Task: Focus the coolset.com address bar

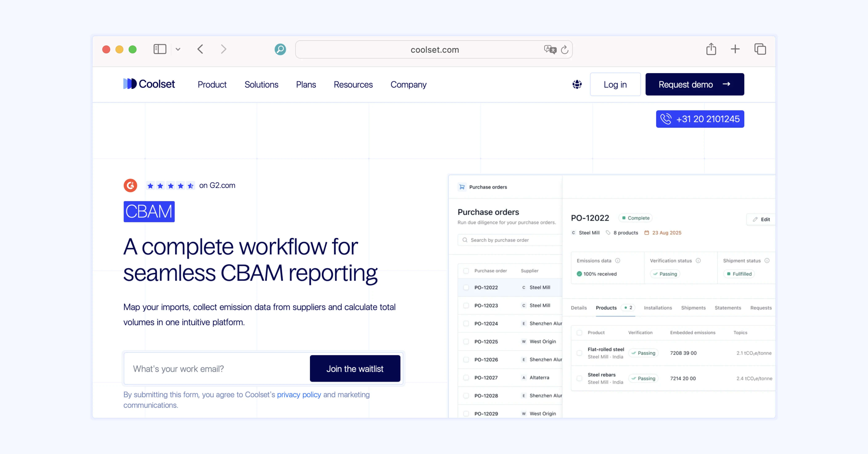Action: [434, 50]
